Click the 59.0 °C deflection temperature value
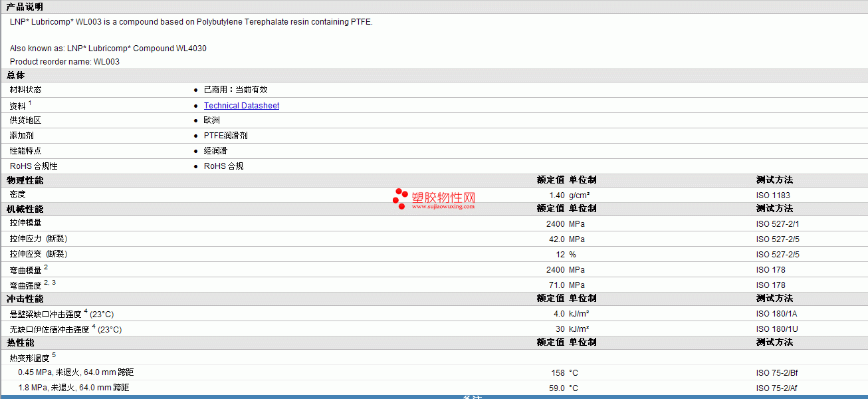The height and width of the screenshot is (399, 868). pyautogui.click(x=557, y=388)
